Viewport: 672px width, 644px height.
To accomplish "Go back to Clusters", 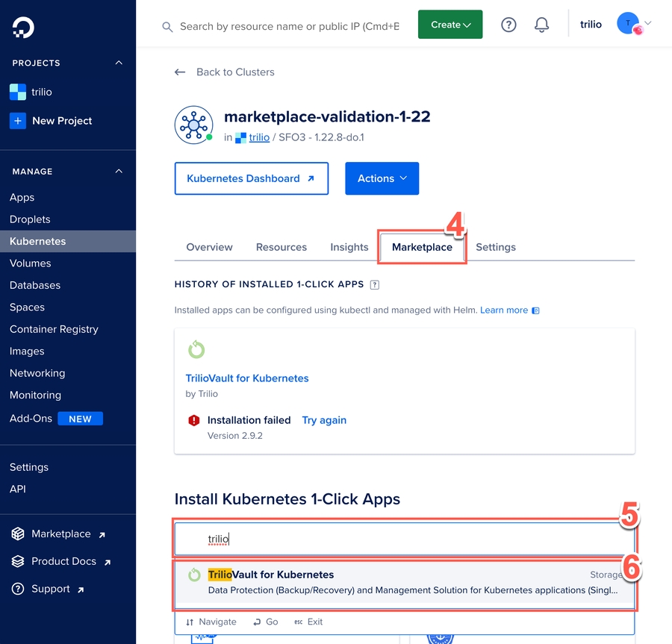I will [x=225, y=72].
